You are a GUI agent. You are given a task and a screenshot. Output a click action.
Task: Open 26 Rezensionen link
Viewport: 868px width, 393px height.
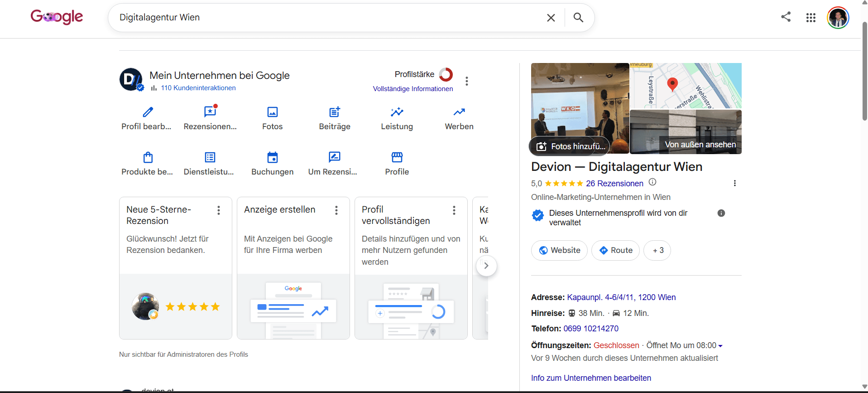point(614,184)
